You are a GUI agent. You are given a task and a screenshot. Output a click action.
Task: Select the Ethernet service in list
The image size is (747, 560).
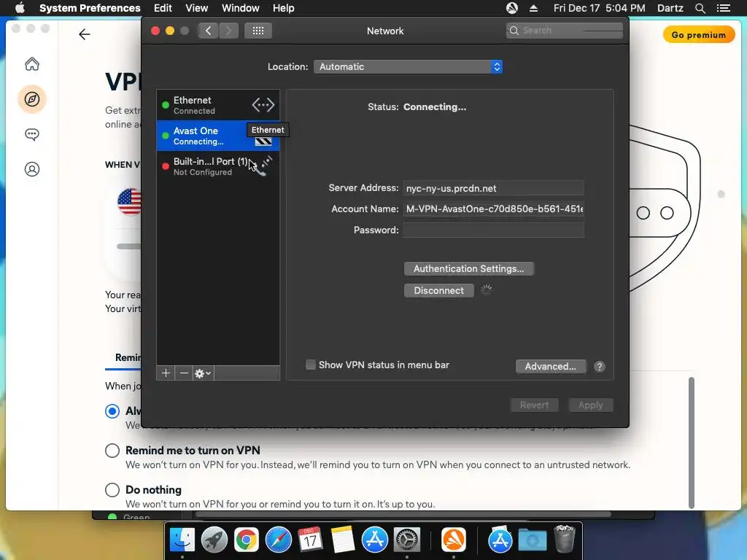tap(218, 105)
